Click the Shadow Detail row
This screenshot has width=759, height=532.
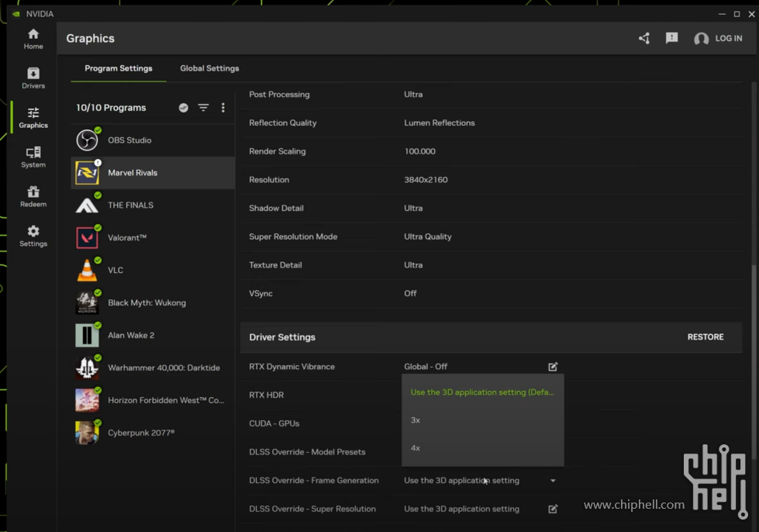point(493,208)
